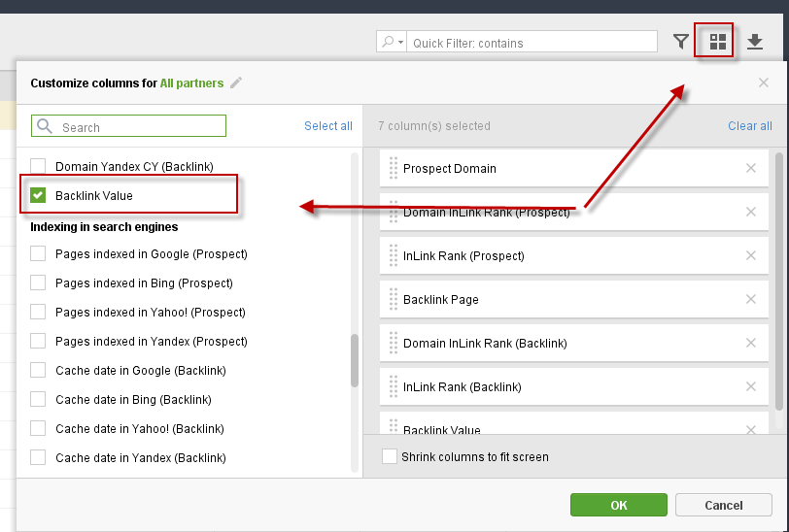Click the Quick Filter contains field

pyautogui.click(x=532, y=42)
